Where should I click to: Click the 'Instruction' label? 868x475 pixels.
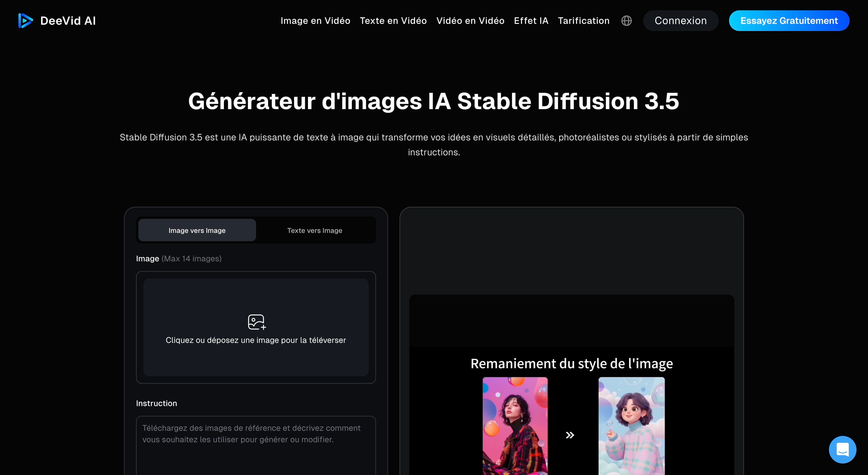[156, 403]
